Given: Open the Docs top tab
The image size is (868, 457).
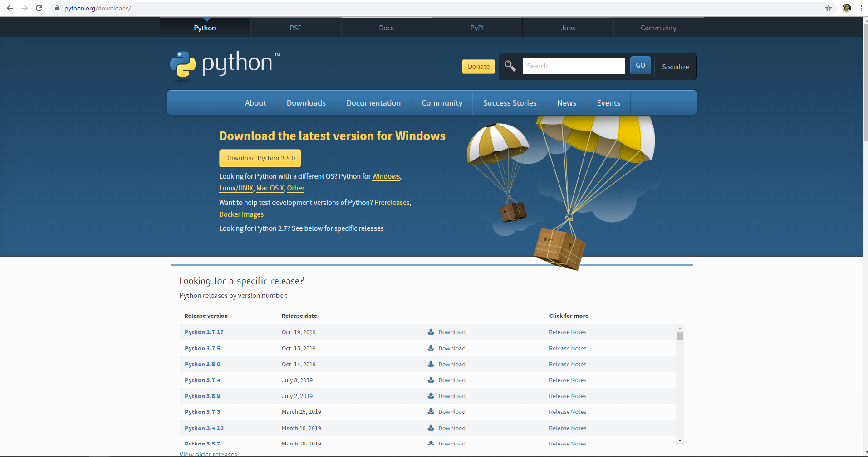Looking at the screenshot, I should pyautogui.click(x=387, y=28).
